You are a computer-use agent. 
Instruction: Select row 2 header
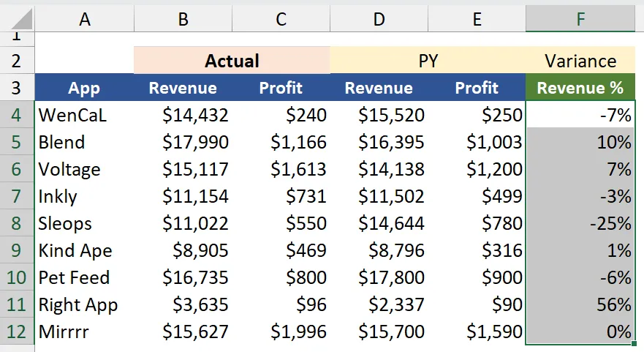(x=16, y=61)
